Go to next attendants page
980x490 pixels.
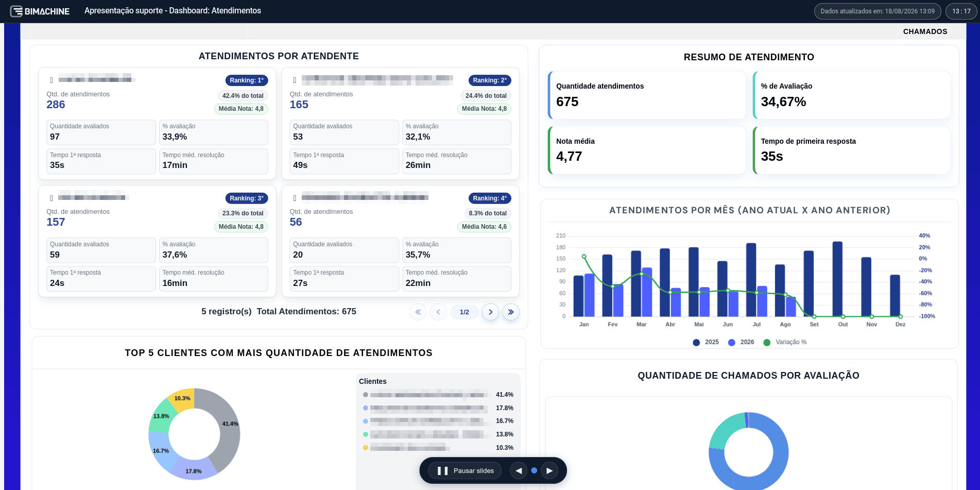click(x=490, y=312)
